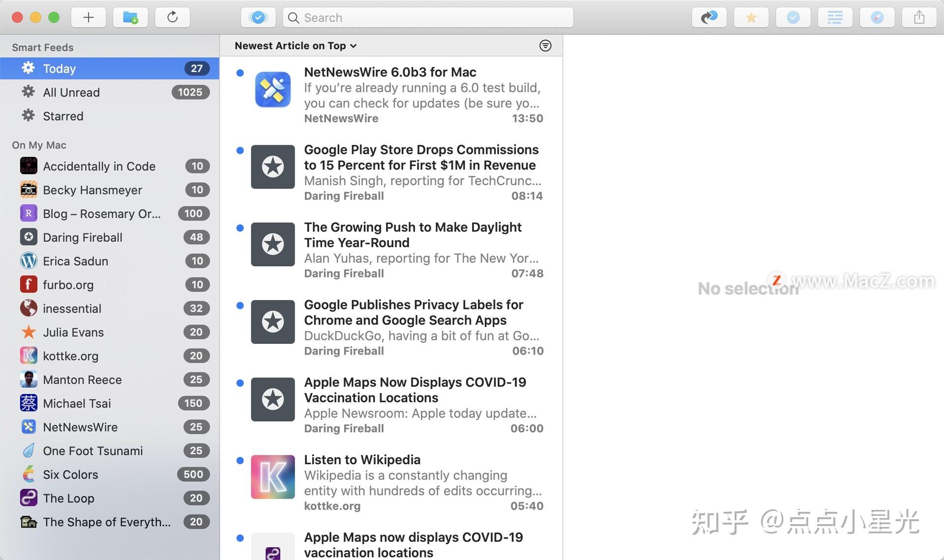Select NetNewsWire feed in sidebar
The height and width of the screenshot is (560, 944).
tap(110, 427)
